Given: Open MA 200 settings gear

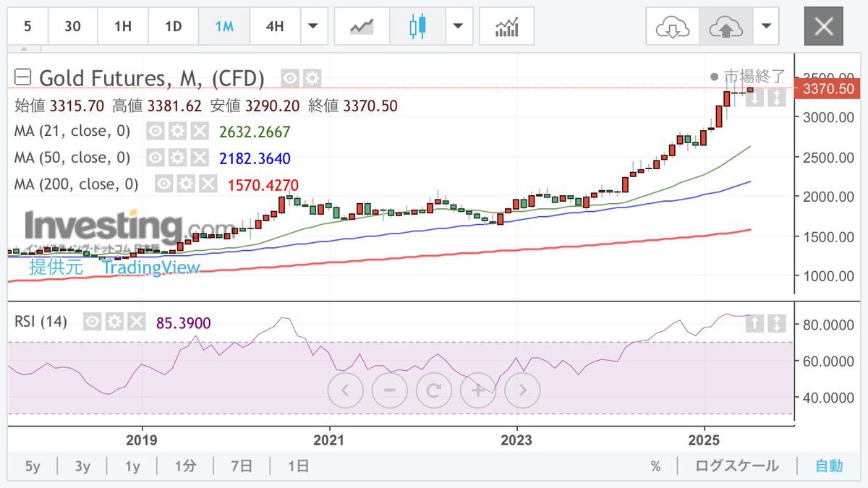Looking at the screenshot, I should click(186, 184).
